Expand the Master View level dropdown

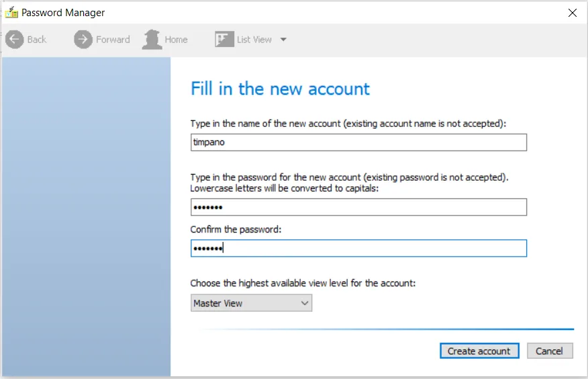[251, 303]
